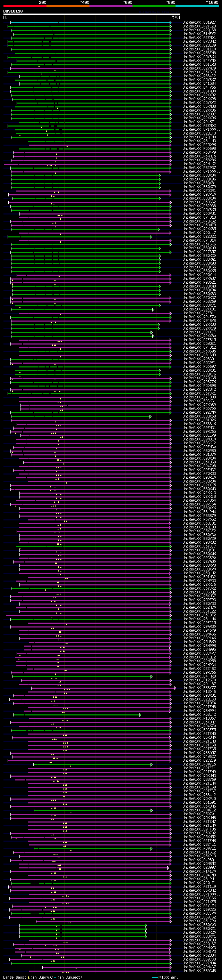Select the UniRef100_Q9FT35 entry

[x=199, y=829]
